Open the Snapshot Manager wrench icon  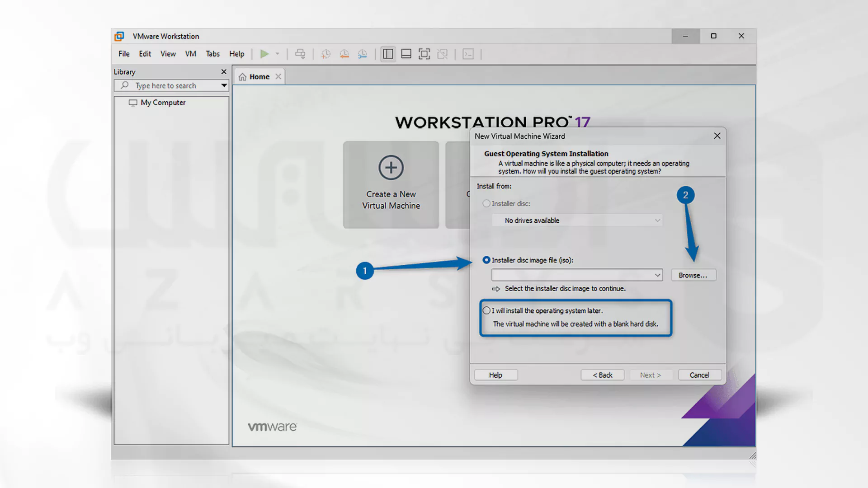(x=363, y=54)
